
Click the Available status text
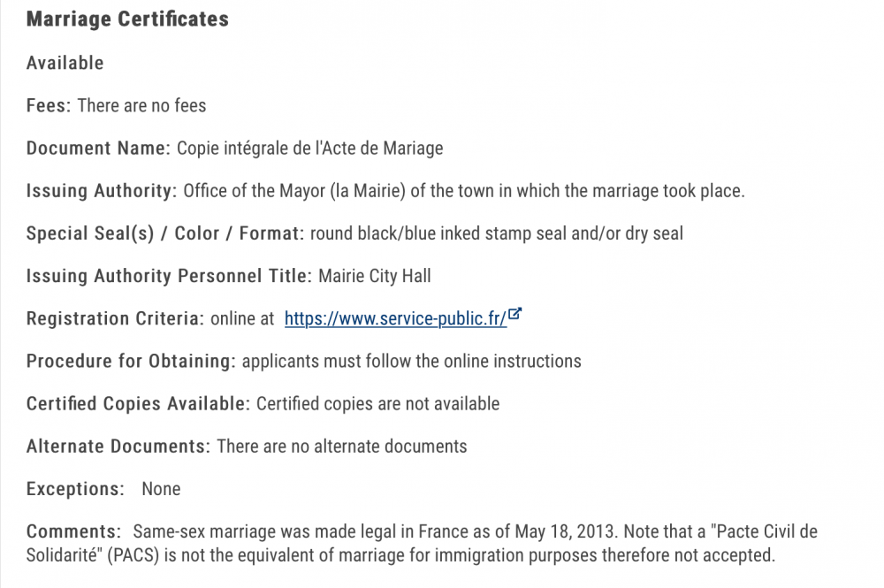click(x=65, y=63)
